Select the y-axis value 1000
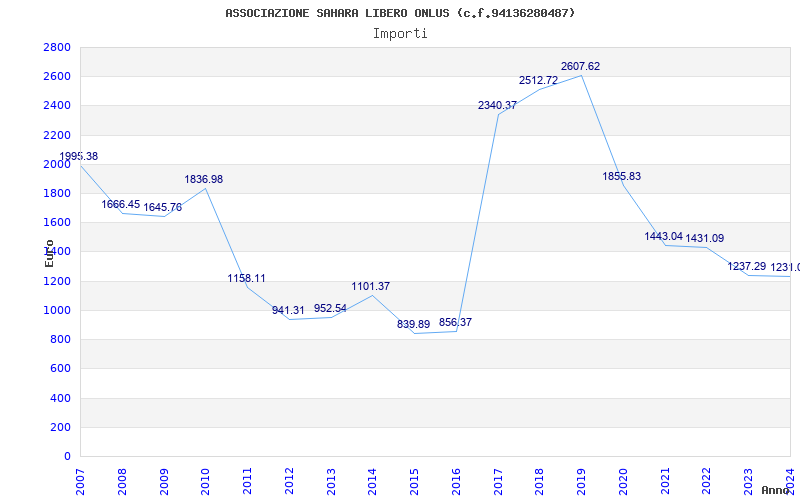Viewport: 800px width, 500px height. (57, 310)
